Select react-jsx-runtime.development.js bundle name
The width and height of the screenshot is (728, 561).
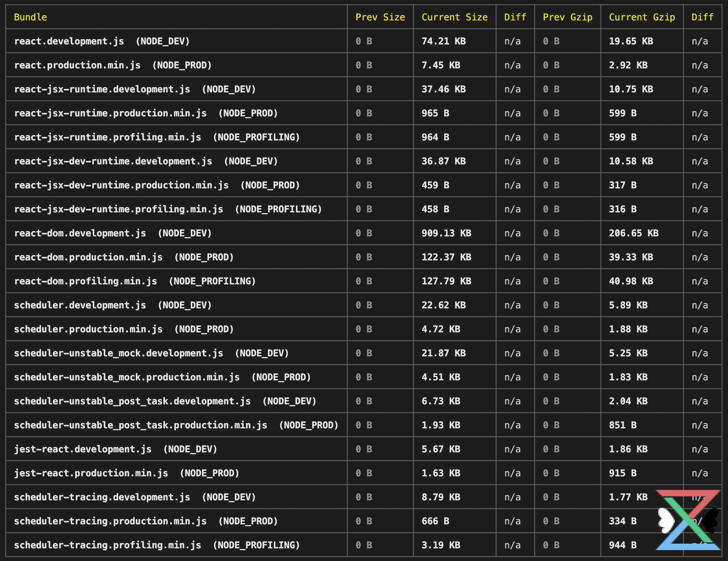tap(102, 89)
